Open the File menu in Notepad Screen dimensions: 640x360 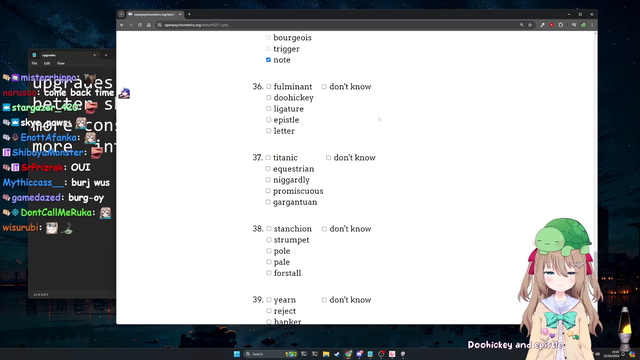point(34,63)
